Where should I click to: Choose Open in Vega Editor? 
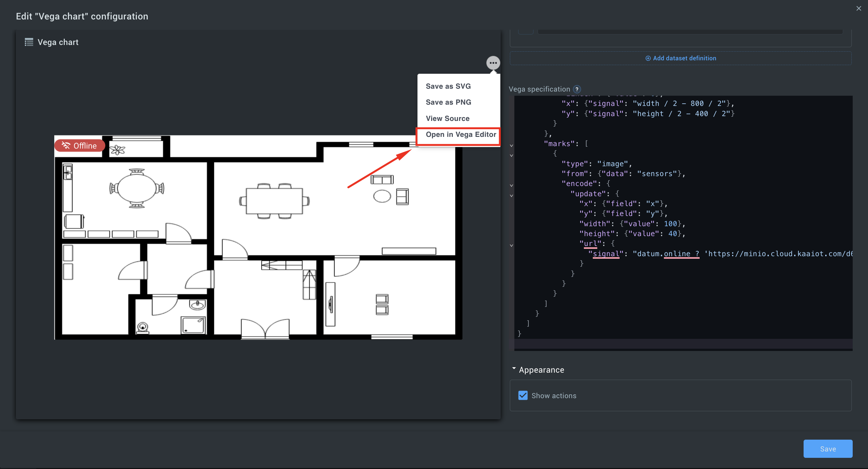(460, 135)
